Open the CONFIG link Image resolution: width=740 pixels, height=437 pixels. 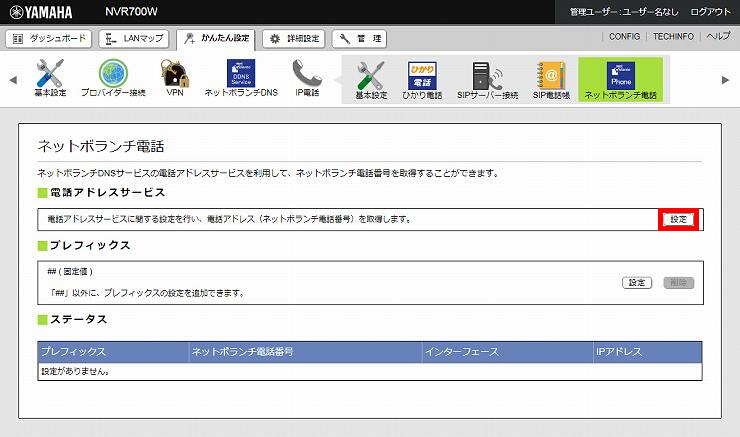pos(624,36)
